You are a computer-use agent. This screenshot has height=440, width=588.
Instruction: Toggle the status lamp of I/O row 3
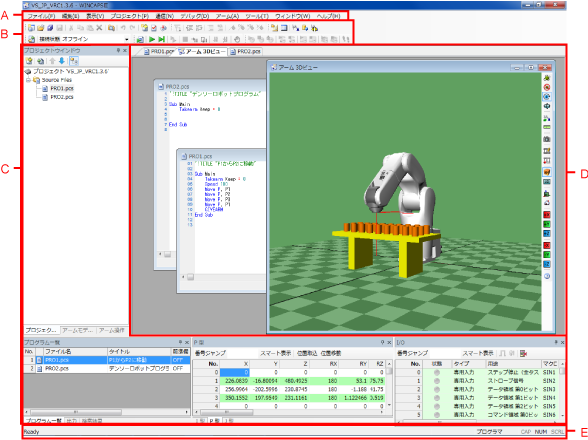[x=436, y=398]
